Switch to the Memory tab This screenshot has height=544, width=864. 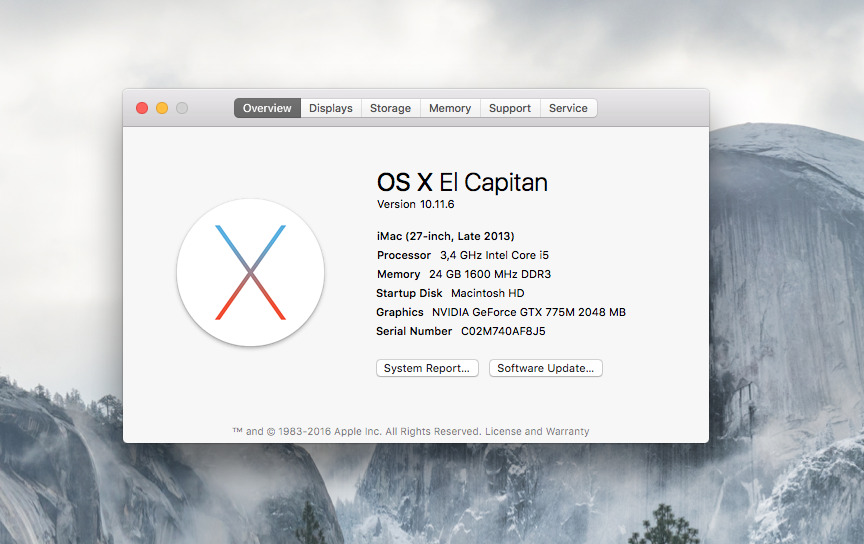450,108
